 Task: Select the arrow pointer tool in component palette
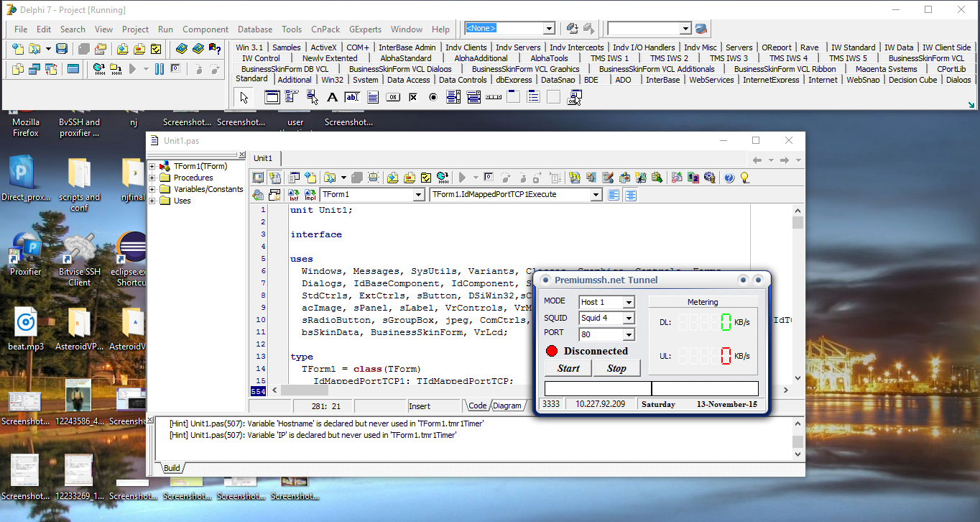click(x=244, y=97)
